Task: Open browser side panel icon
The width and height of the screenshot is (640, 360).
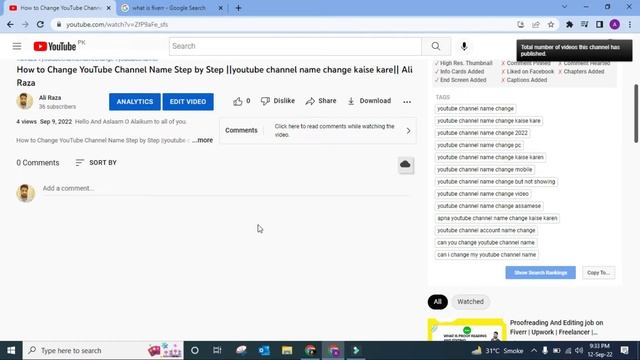Action: (x=599, y=24)
